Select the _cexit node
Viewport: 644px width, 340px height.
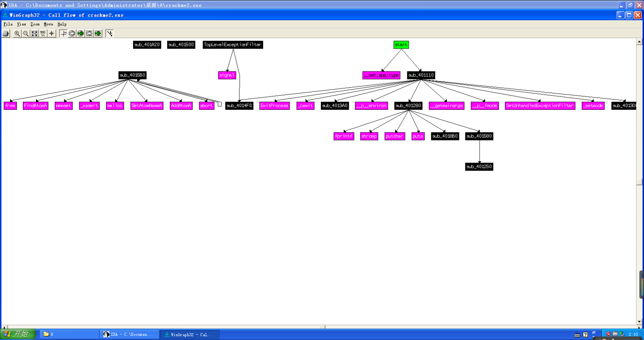click(x=306, y=106)
